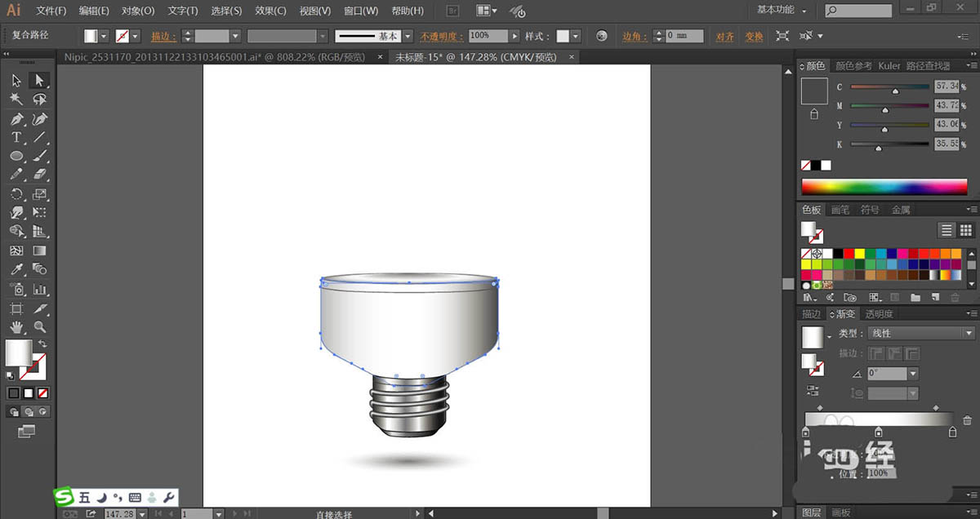Image resolution: width=980 pixels, height=519 pixels.
Task: Open 对象(O) menu
Action: coord(138,11)
